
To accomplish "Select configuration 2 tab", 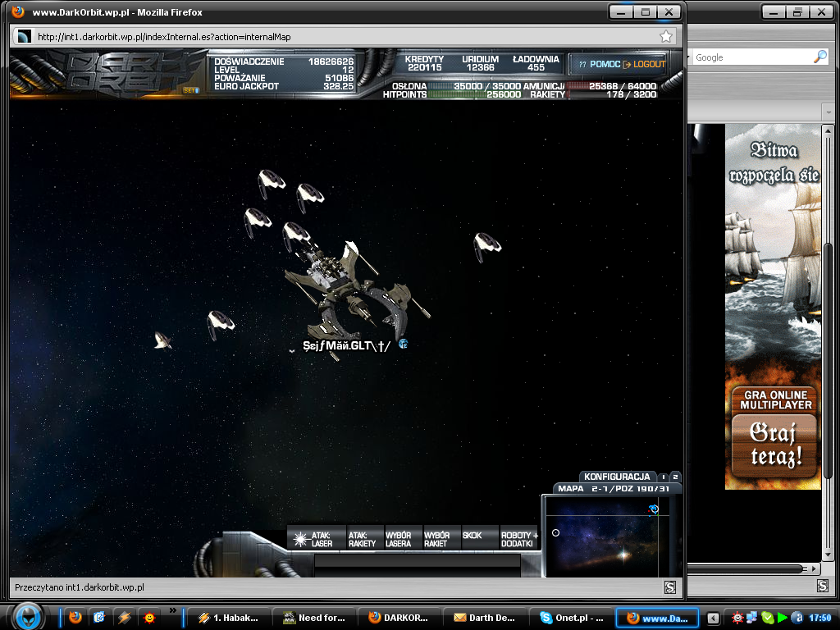I will pyautogui.click(x=676, y=477).
